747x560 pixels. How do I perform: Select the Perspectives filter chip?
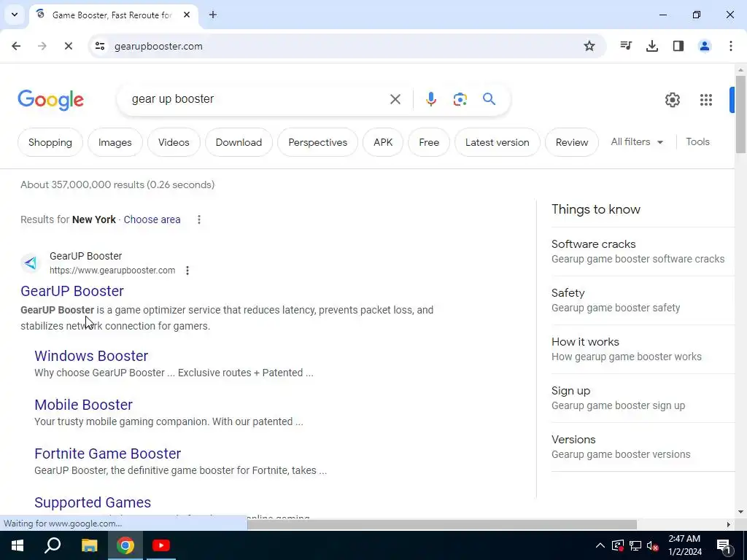pyautogui.click(x=318, y=142)
